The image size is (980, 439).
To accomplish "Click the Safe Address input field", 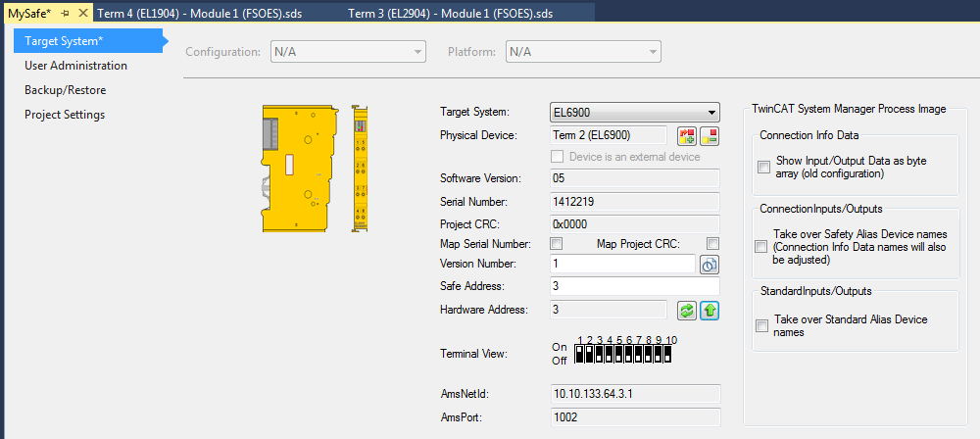I will pos(634,286).
